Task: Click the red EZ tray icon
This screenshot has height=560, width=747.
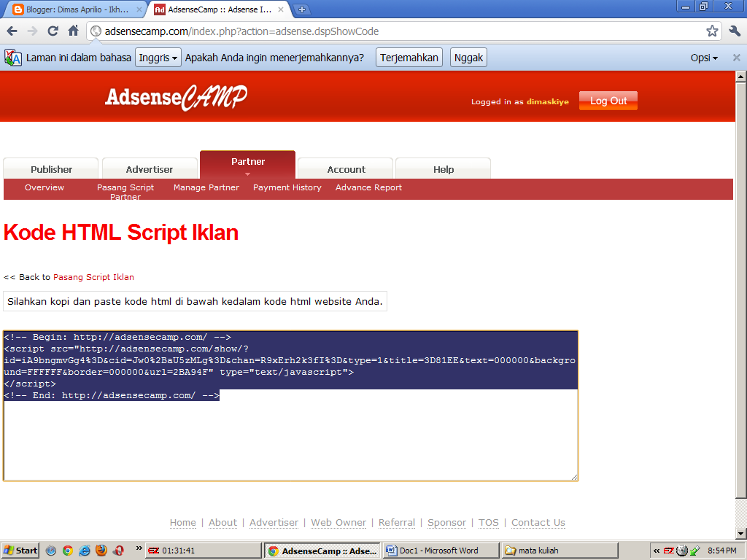Action: [669, 551]
